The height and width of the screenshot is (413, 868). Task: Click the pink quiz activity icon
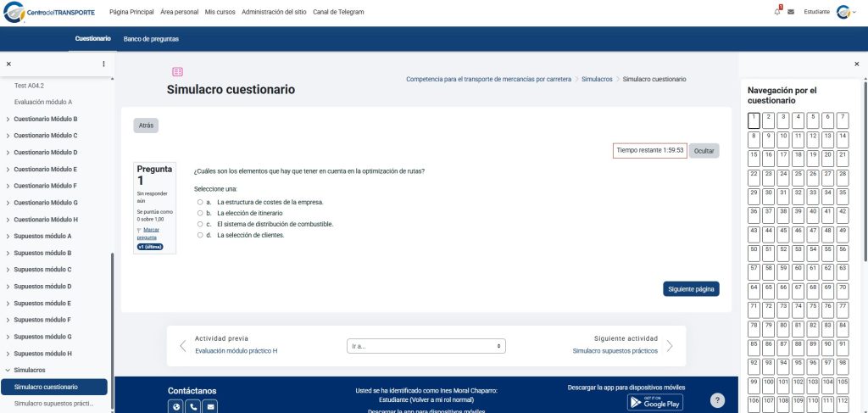[x=177, y=72]
